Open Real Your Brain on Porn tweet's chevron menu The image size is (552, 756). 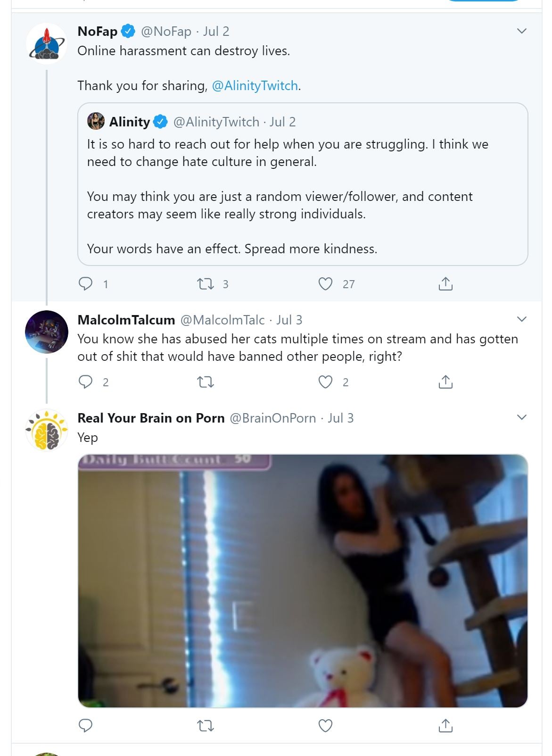(x=521, y=417)
